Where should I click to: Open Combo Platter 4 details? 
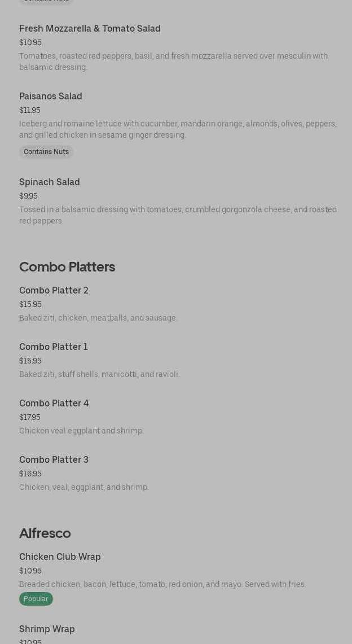(54, 404)
